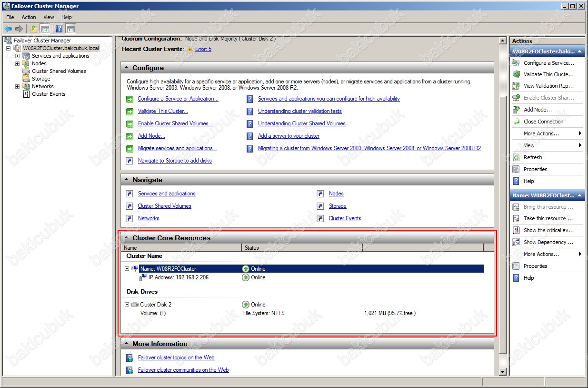Click the Up one level toolbar icon
This screenshot has height=388, width=588.
point(34,29)
